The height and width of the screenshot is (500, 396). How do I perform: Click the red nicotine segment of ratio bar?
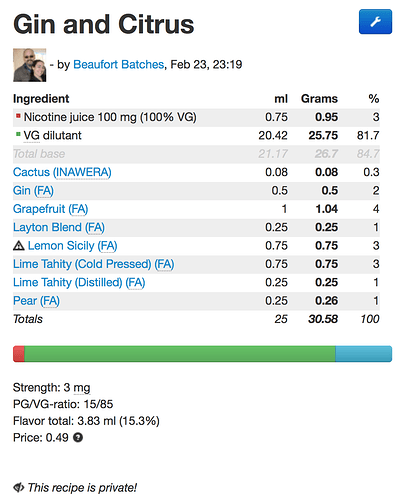[19, 354]
